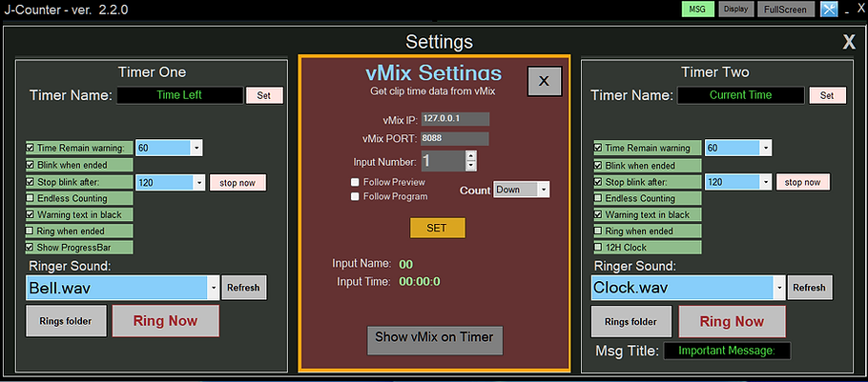Refresh Timer One ringer sound list
868x382 pixels.
pos(243,288)
